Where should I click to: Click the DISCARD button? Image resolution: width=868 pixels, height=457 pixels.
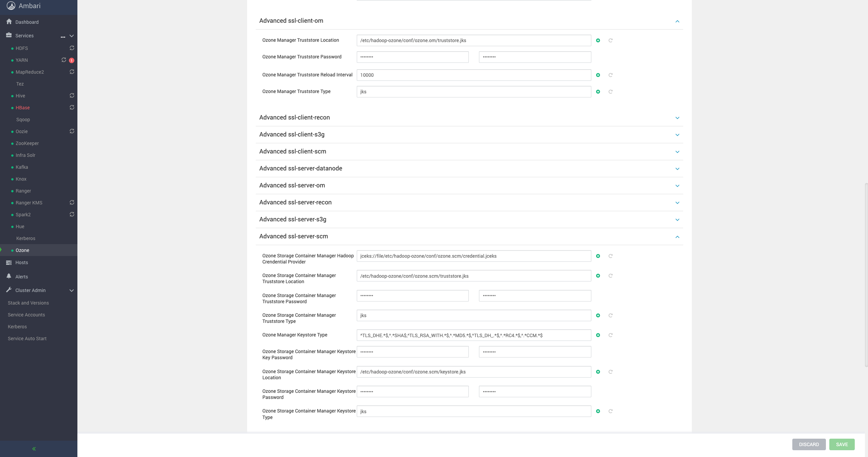pyautogui.click(x=809, y=444)
